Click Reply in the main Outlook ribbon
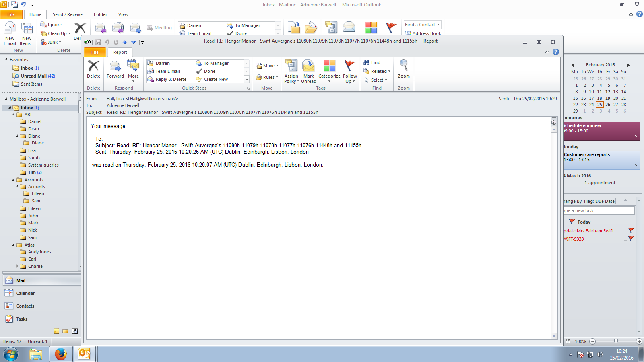Image resolution: width=644 pixels, height=362 pixels. coord(101,28)
